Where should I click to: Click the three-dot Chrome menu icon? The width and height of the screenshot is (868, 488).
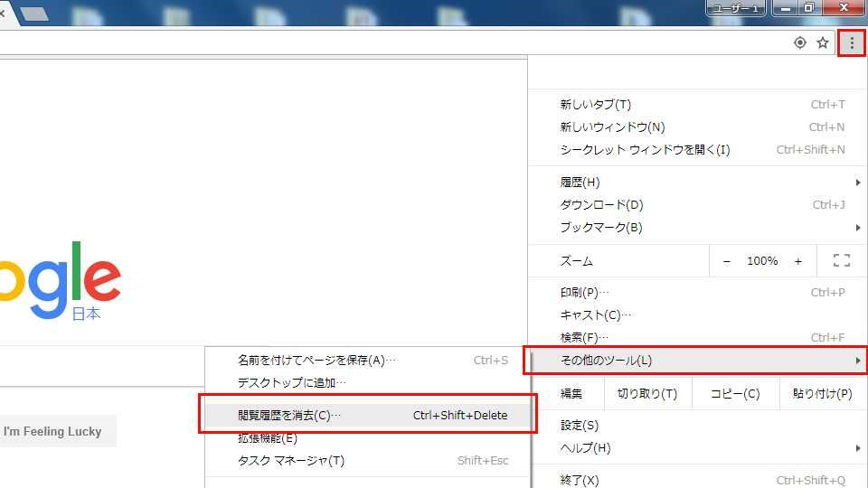pyautogui.click(x=852, y=42)
